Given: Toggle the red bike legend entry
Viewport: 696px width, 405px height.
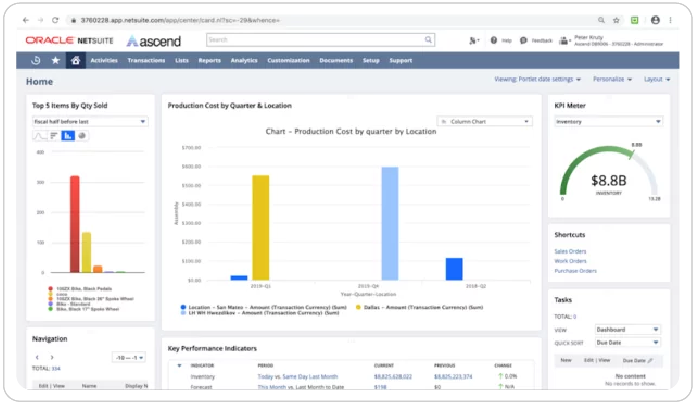Looking at the screenshot, I should pos(80,289).
